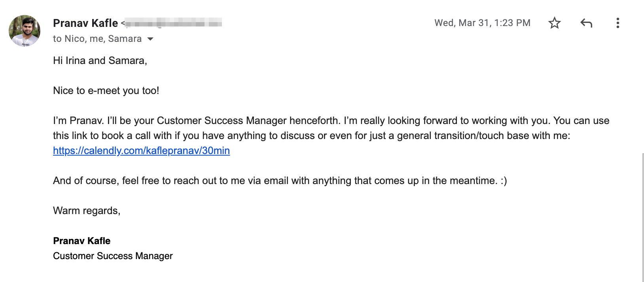The width and height of the screenshot is (644, 282).
Task: Expand the recipient details dropdown arrow
Action: (x=150, y=39)
